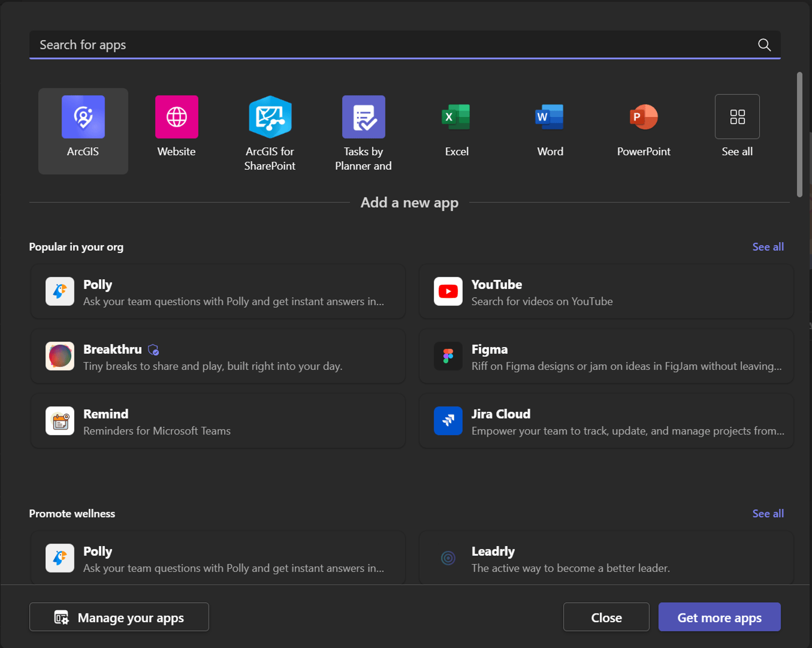Focus the Search for apps field
Viewport: 812px width, 648px height.
pyautogui.click(x=405, y=45)
